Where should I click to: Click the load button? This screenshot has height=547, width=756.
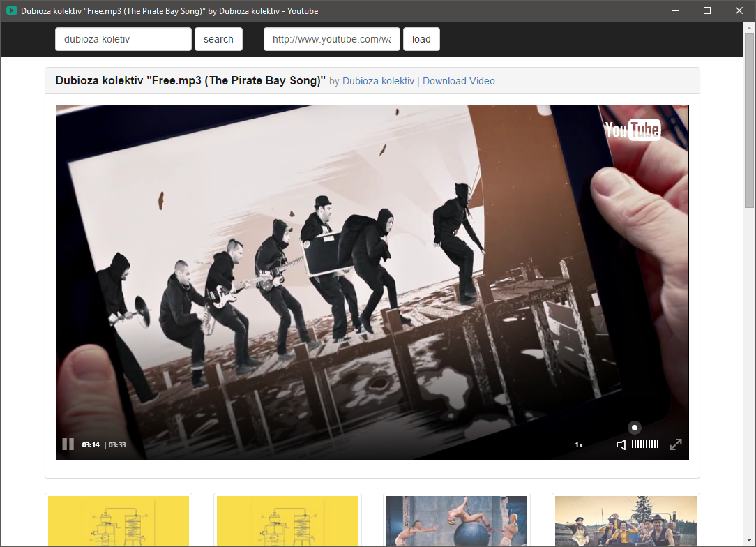pos(421,39)
